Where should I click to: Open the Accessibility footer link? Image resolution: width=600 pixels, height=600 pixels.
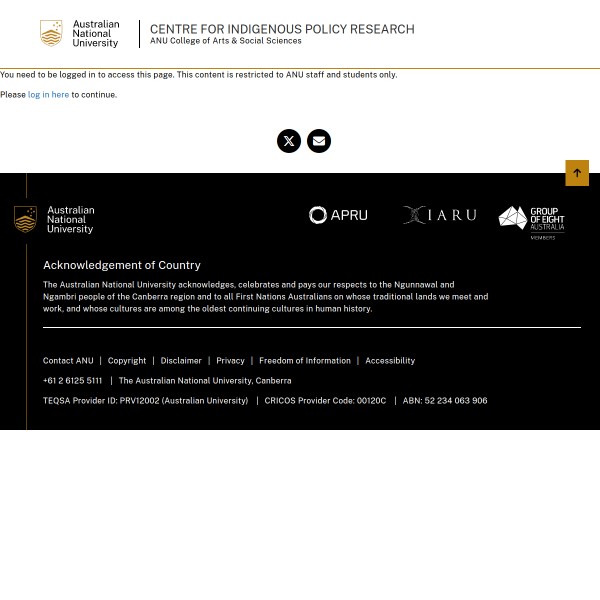click(390, 361)
